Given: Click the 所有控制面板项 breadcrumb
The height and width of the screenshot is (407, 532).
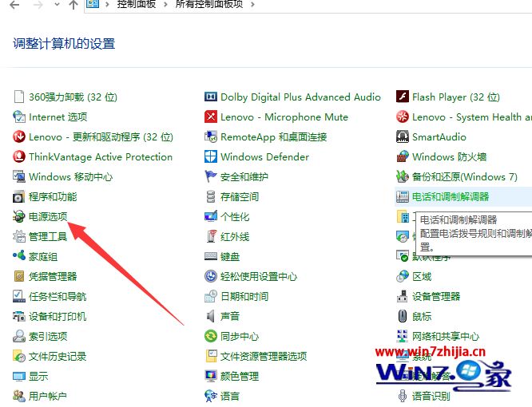Looking at the screenshot, I should (x=209, y=4).
